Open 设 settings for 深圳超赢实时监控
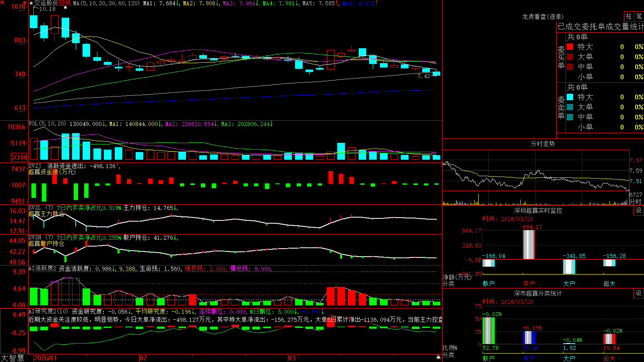Screen dimensions: 644x362 click(639, 210)
